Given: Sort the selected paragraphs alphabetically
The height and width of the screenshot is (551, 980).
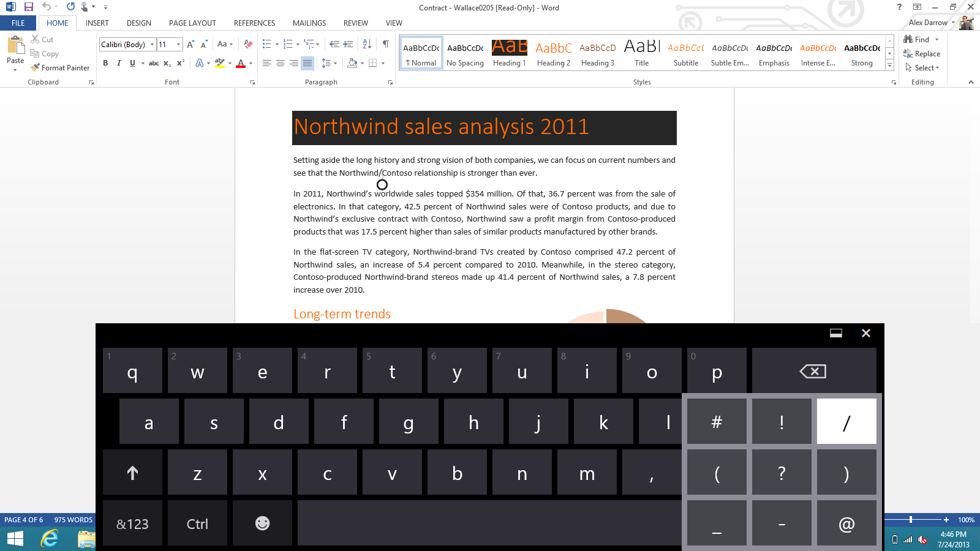Looking at the screenshot, I should click(x=367, y=44).
